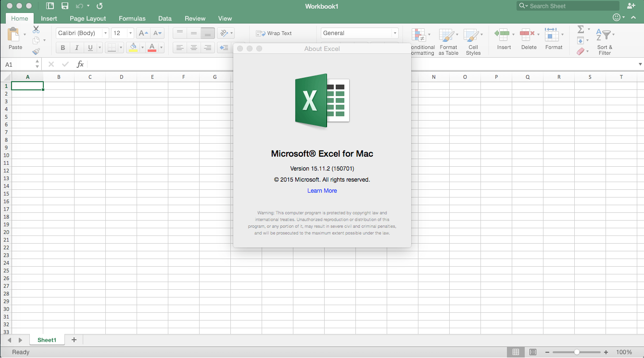The width and height of the screenshot is (644, 358).
Task: Click Wrap Text button
Action: 274,33
